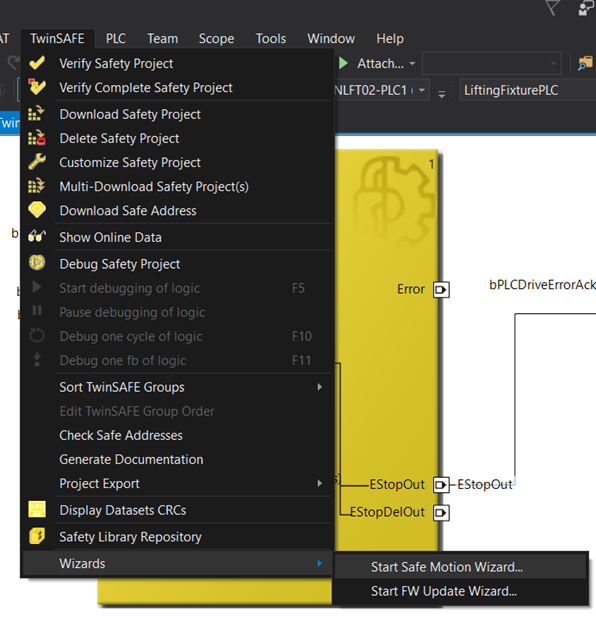Click the Display Datasets CRCs icon

pos(37,509)
